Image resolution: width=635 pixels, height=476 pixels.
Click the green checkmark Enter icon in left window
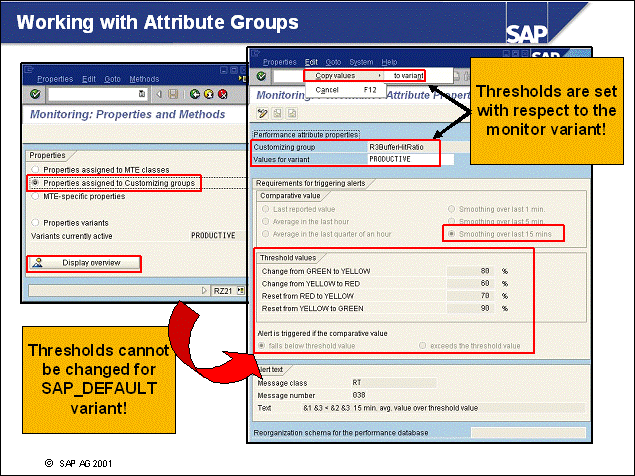[x=36, y=94]
